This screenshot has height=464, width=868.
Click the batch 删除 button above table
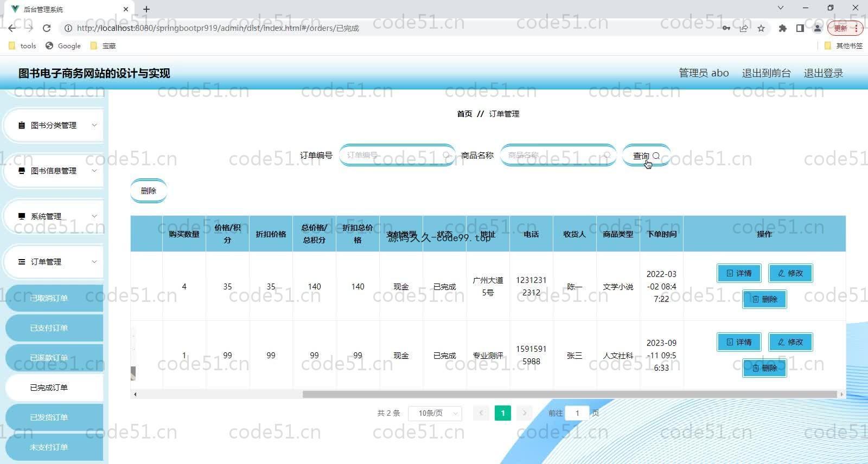coord(148,191)
